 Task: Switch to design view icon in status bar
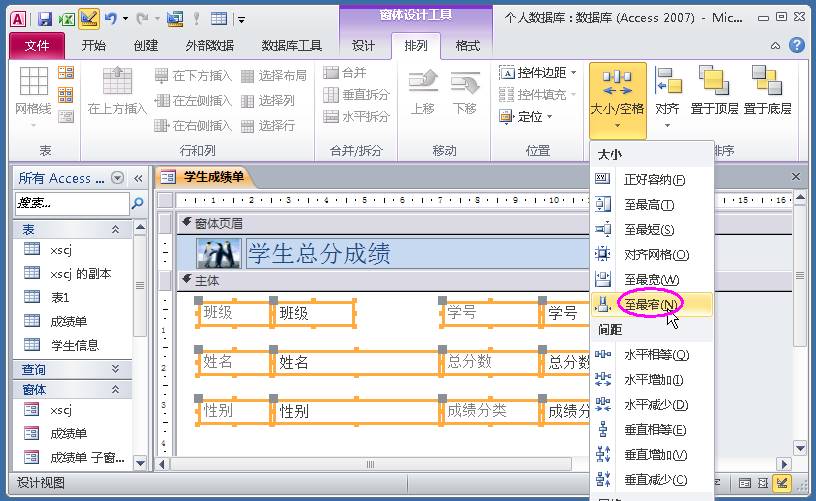pos(781,483)
